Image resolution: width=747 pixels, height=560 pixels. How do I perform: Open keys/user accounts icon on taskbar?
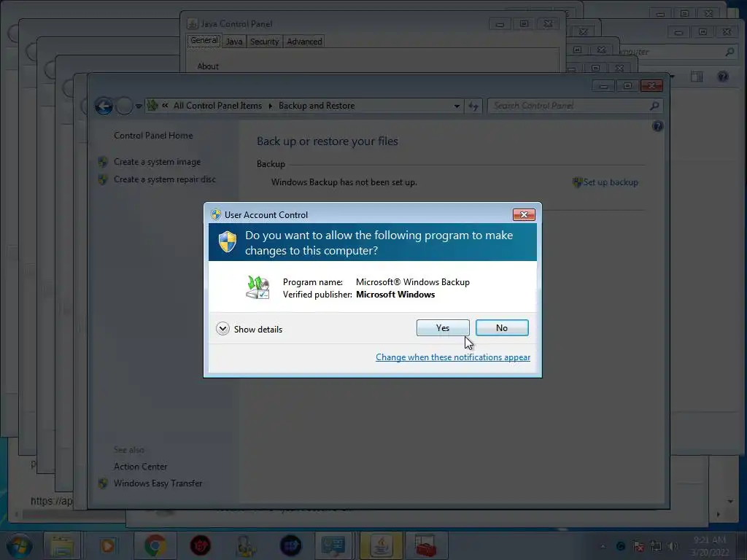[x=246, y=545]
